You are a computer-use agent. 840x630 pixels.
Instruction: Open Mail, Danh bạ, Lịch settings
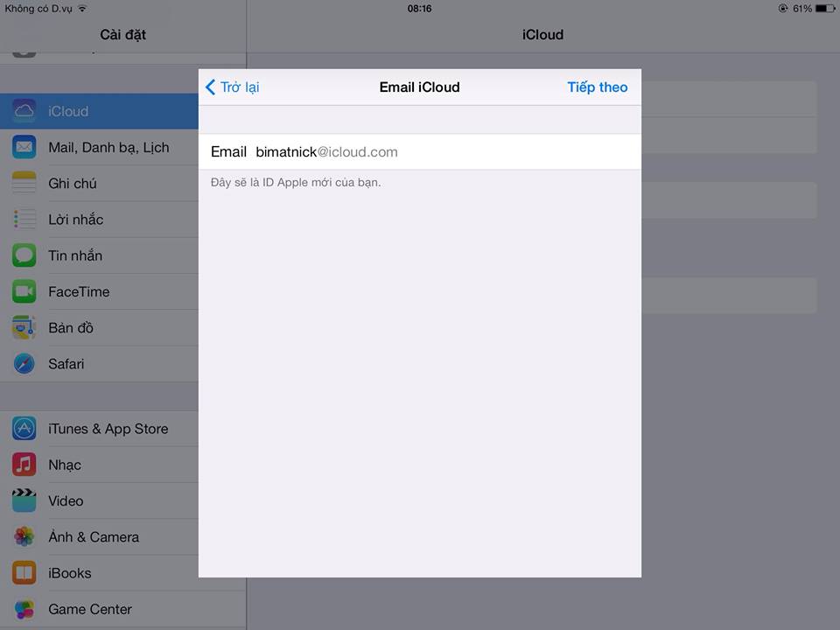click(99, 147)
